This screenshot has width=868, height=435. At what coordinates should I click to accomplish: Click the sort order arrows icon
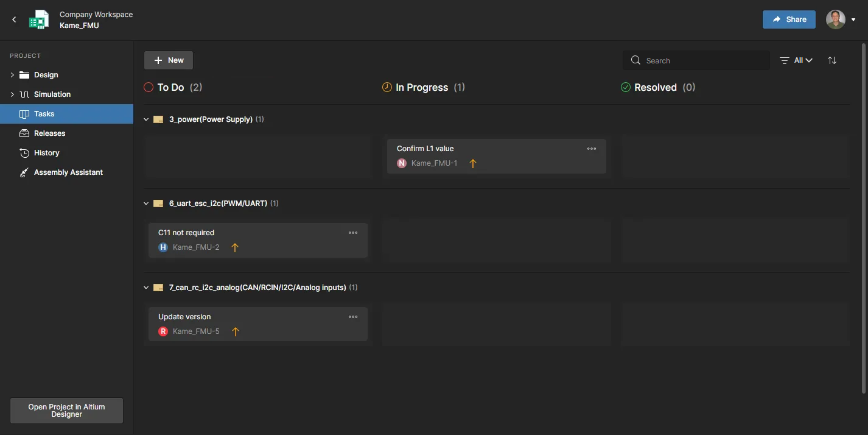tap(832, 60)
